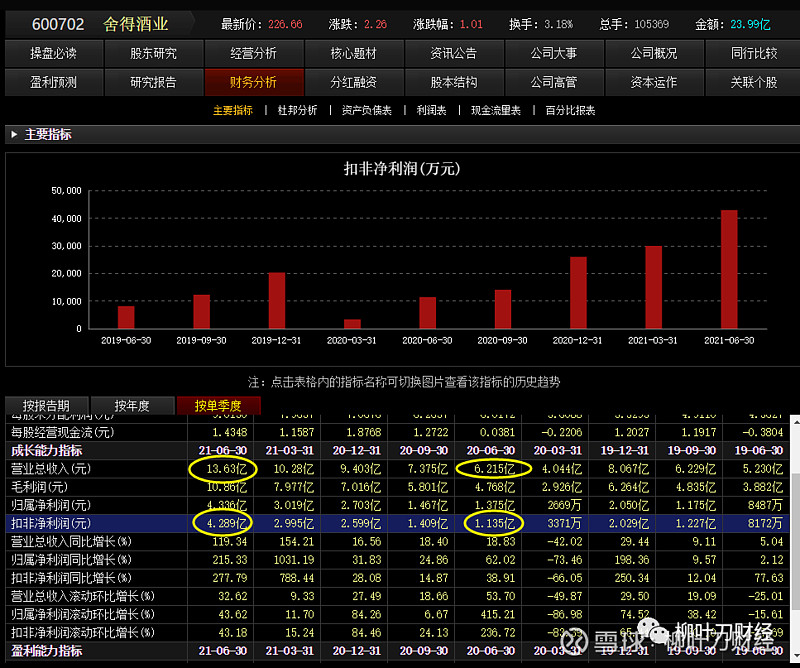
Task: Click the 最新价 226.66 value
Action: click(x=285, y=24)
